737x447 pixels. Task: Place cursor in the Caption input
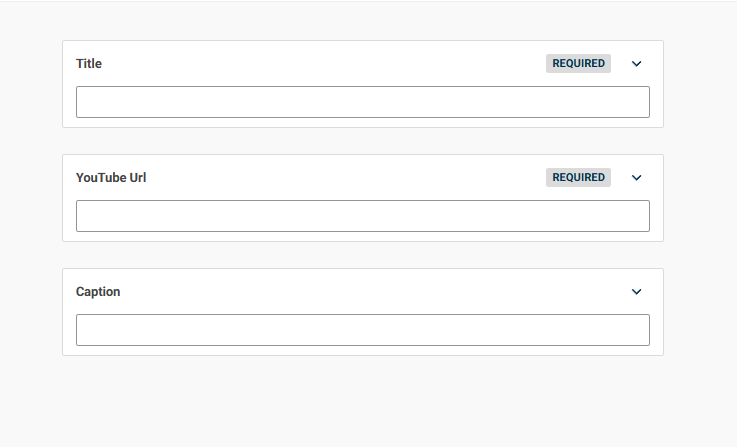(363, 330)
